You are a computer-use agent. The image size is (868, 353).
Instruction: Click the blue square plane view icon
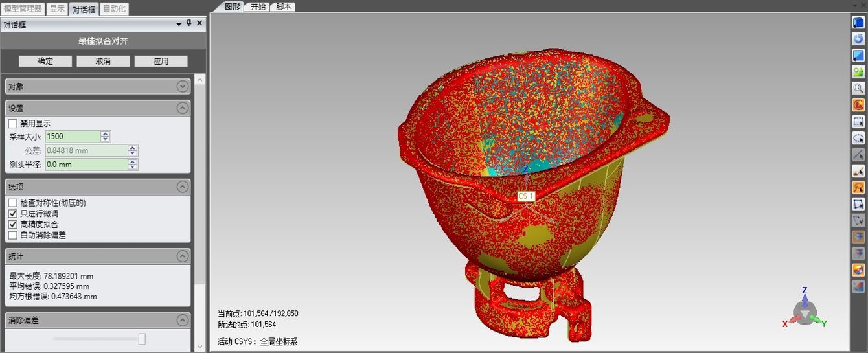[858, 56]
